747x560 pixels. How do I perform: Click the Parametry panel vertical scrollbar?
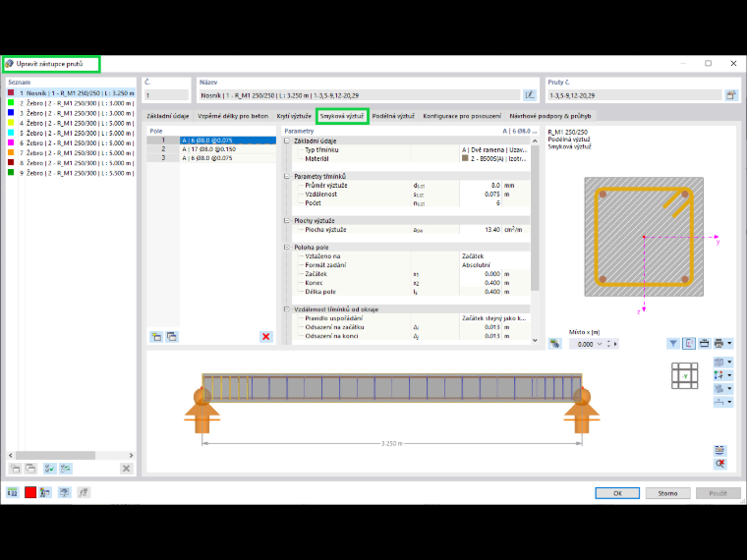pyautogui.click(x=535, y=219)
